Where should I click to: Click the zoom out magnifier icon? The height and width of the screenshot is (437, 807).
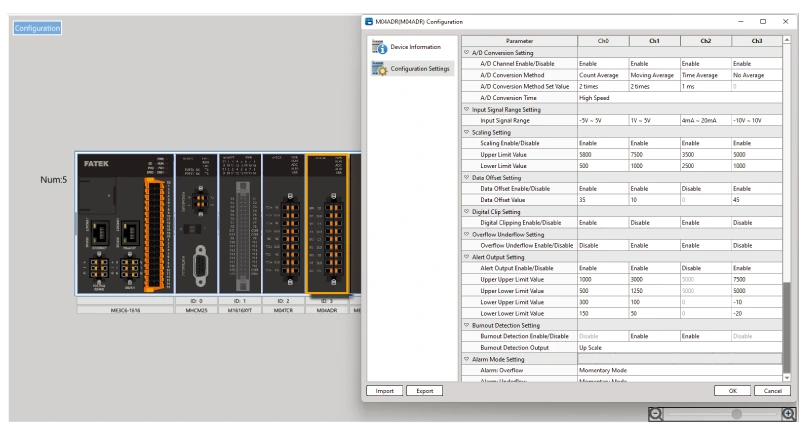tap(656, 414)
